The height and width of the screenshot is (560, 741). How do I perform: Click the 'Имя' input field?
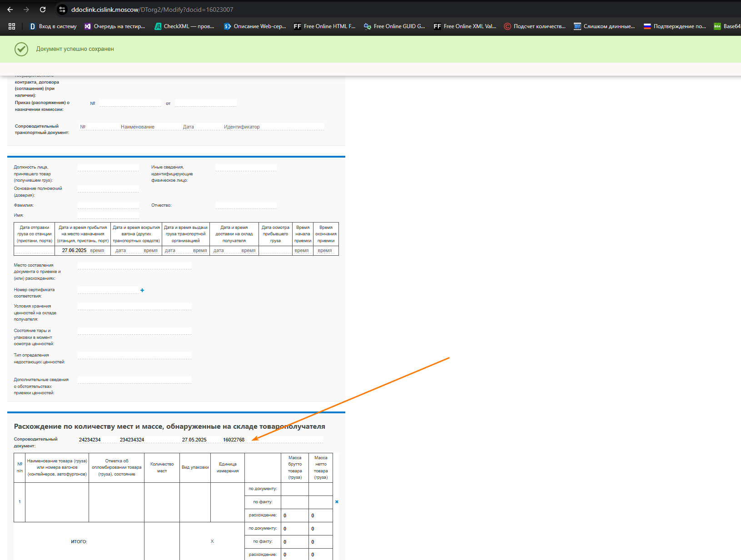coord(108,215)
